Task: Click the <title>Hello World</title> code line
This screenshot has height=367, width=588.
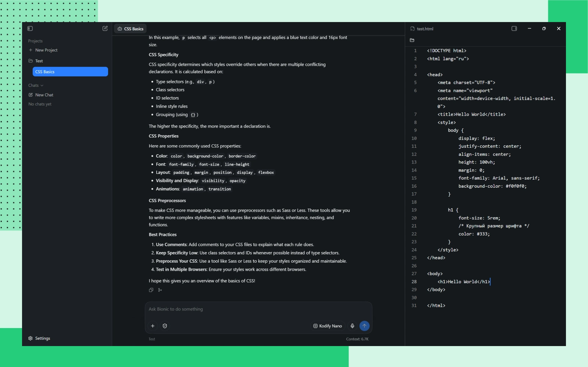Action: [472, 114]
